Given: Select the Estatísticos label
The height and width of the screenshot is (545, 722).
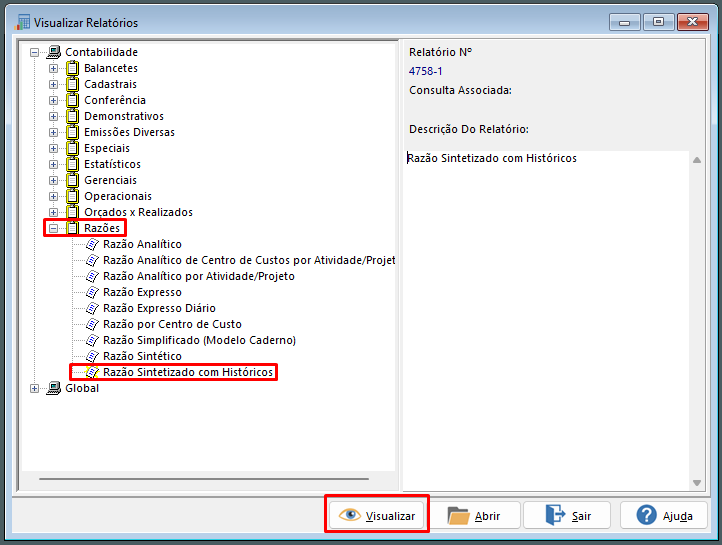Looking at the screenshot, I should pyautogui.click(x=112, y=164).
